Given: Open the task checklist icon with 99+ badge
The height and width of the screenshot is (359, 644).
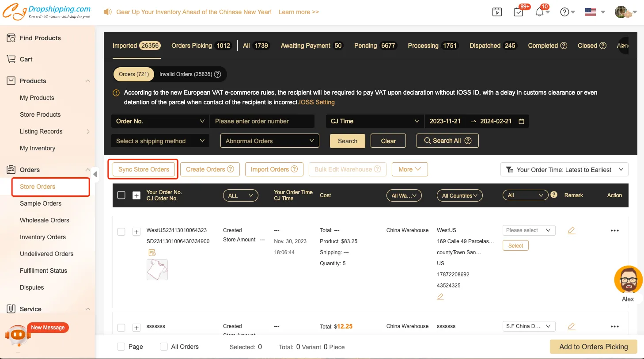Looking at the screenshot, I should 519,12.
